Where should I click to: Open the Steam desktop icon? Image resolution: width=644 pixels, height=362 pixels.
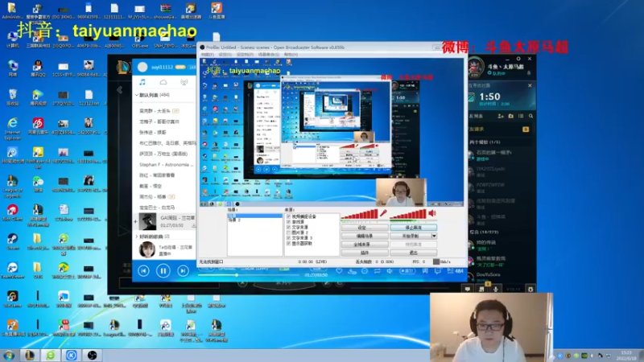point(12,241)
